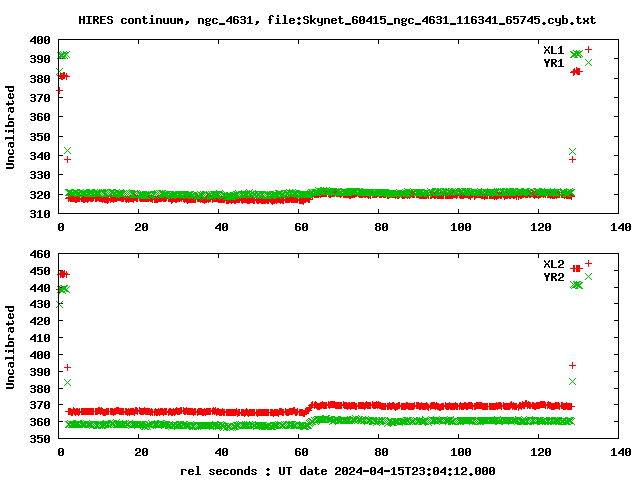Click the plot title starting 'HIRES continuum, ngc_4631'
Screen dimensions: 640x480
point(337,20)
